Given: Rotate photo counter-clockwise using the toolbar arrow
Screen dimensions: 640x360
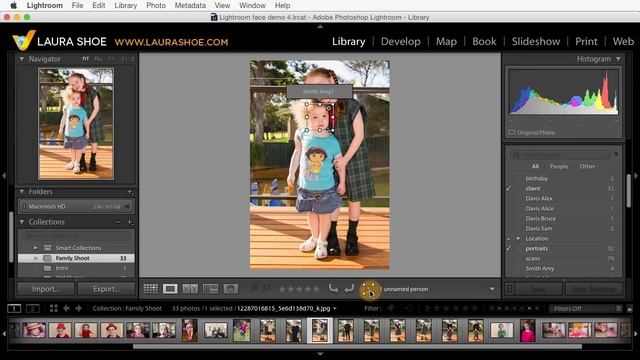Looking at the screenshot, I should point(333,289).
